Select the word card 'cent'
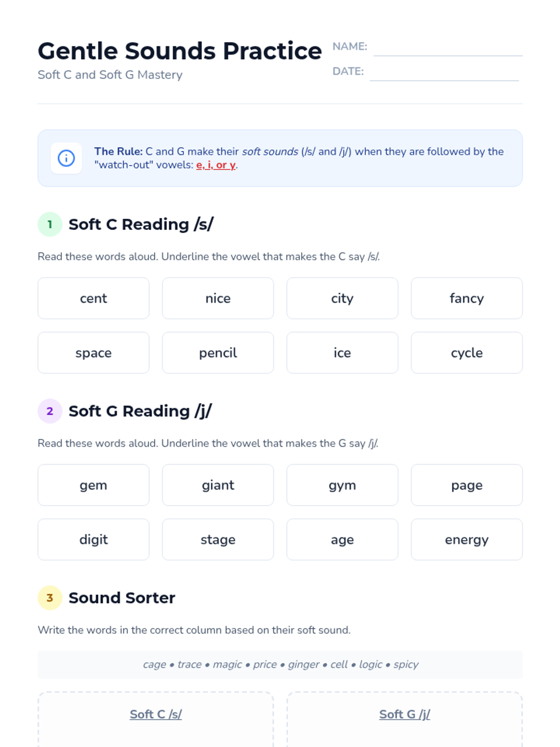 (x=93, y=298)
